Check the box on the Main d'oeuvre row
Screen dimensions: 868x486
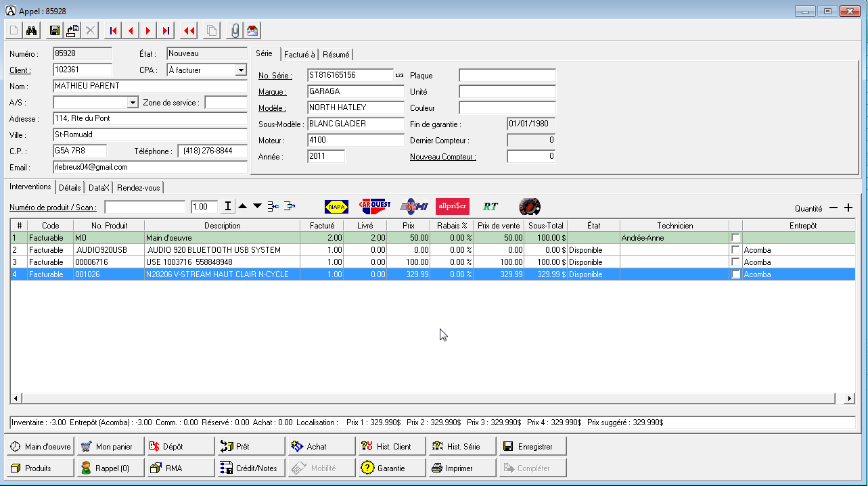pyautogui.click(x=735, y=238)
